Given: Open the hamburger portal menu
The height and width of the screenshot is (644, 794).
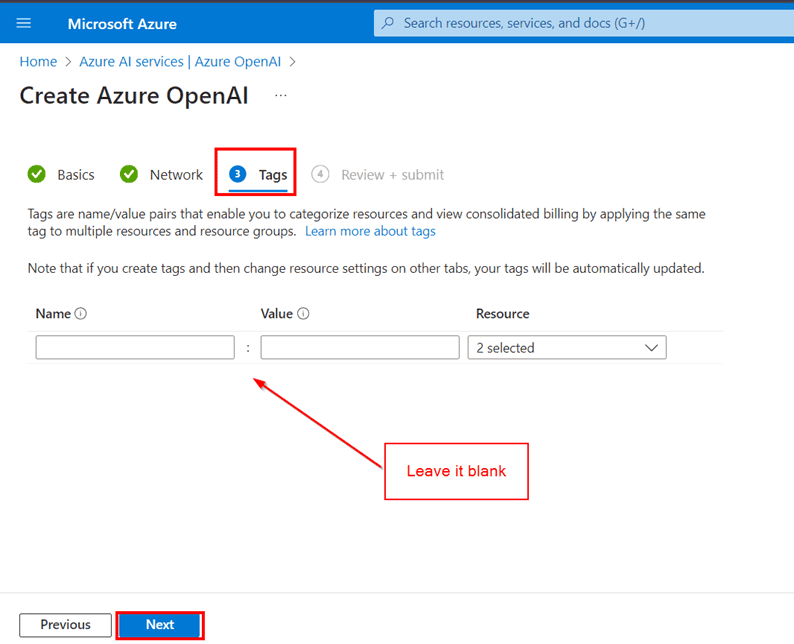Looking at the screenshot, I should (24, 23).
